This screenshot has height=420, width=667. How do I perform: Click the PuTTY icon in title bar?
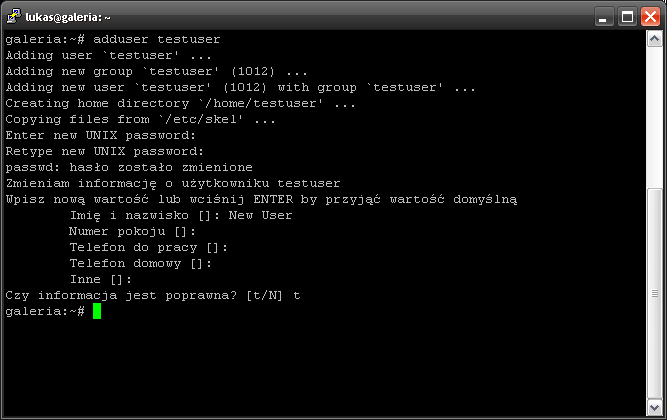coord(14,17)
